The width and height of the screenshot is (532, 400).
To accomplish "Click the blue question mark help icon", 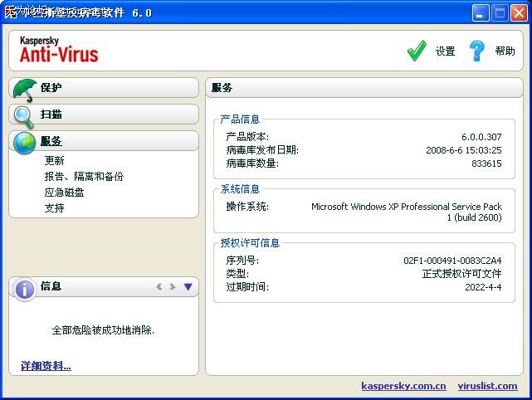I will pos(476,51).
